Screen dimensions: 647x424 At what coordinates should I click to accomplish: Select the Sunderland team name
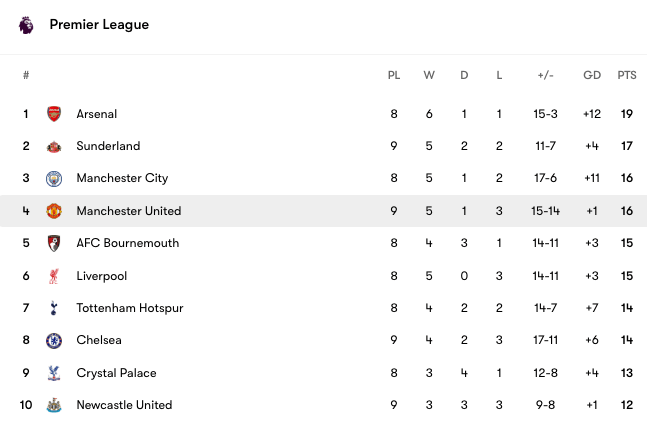pos(108,146)
